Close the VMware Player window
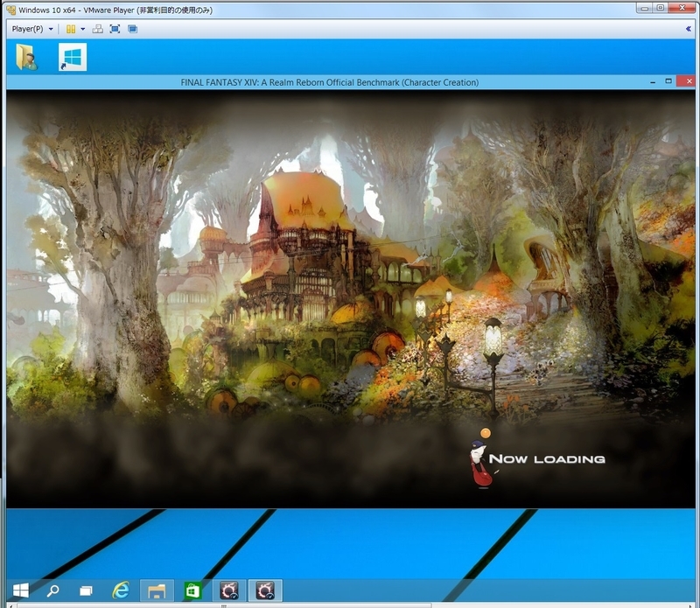Screen dimensions: 700x608 pos(682,8)
